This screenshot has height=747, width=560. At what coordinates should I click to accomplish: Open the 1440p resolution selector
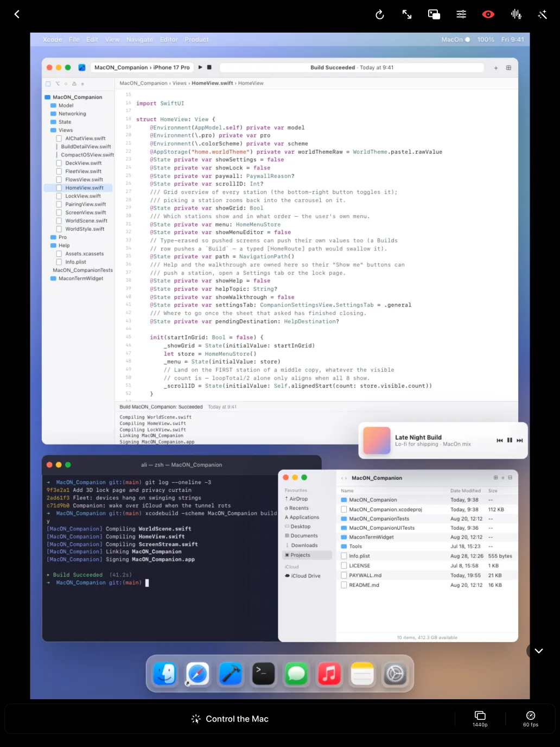(480, 719)
